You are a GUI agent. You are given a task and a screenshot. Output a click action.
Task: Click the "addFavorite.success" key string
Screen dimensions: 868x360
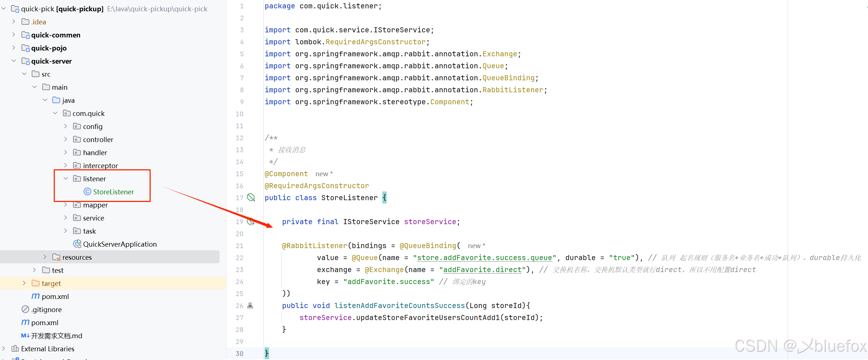(x=388, y=282)
